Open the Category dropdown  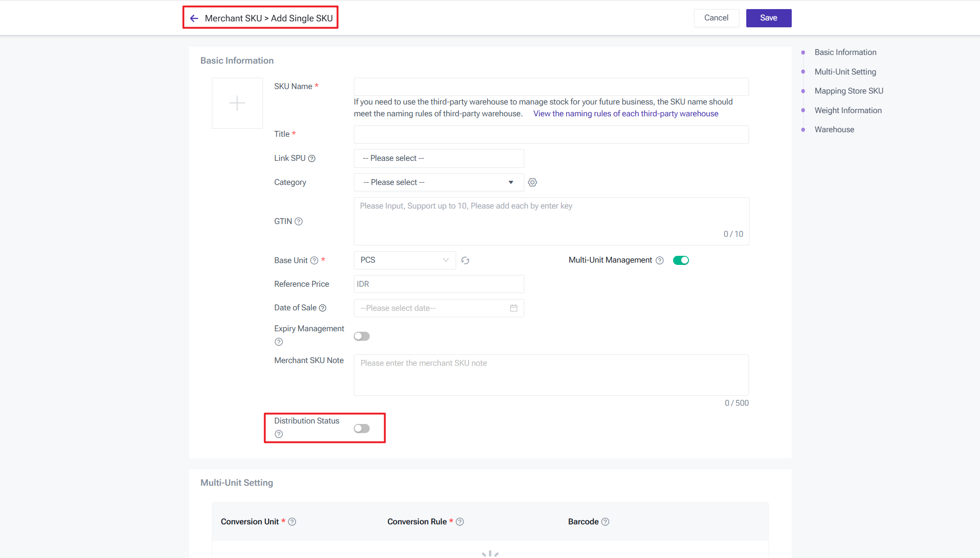[x=438, y=182]
